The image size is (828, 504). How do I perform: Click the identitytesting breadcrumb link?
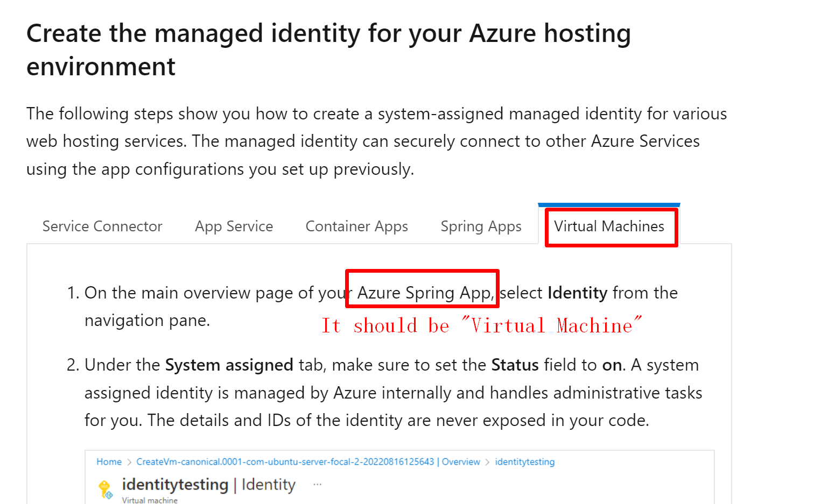(x=525, y=462)
